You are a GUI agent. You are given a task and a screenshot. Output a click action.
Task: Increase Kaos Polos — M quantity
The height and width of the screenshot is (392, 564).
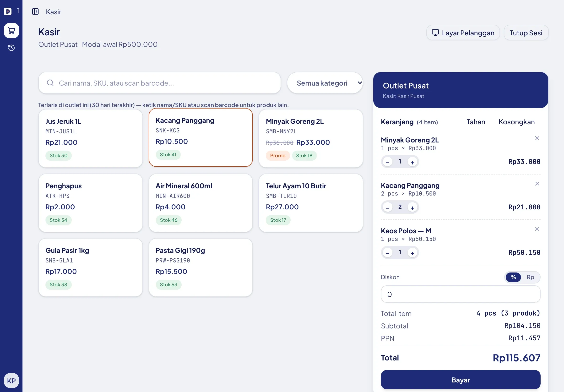coord(412,253)
